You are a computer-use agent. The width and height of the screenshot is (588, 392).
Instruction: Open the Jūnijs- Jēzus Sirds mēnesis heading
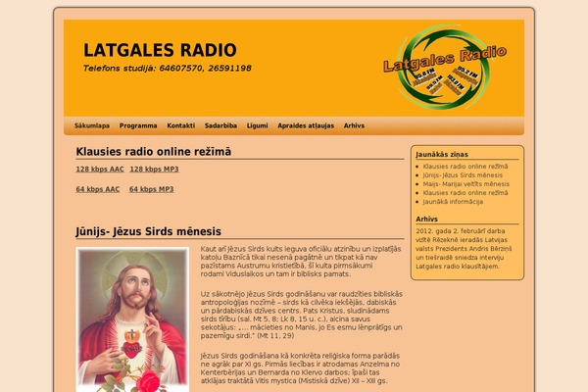click(149, 231)
